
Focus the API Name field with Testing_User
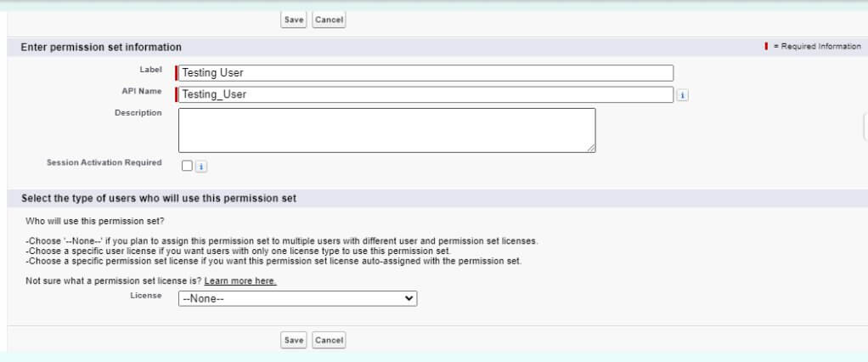click(425, 94)
